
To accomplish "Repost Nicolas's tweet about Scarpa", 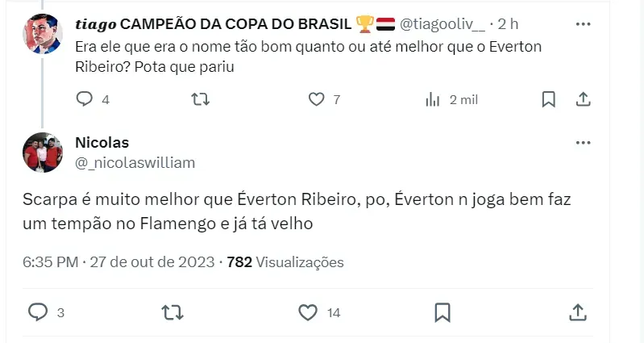I will 172,312.
